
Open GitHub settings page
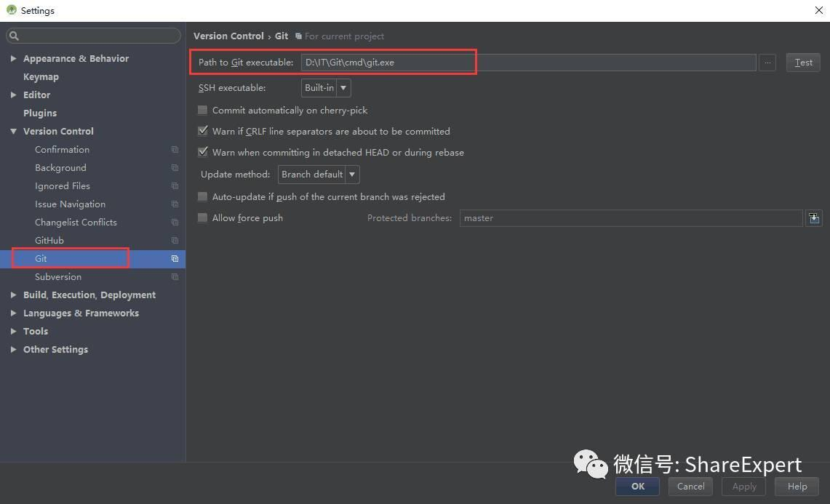(49, 240)
